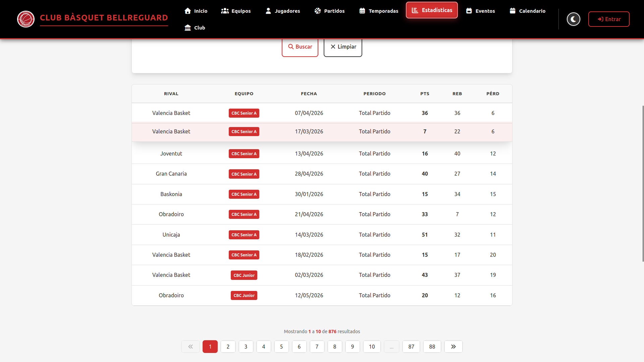Open the Equipos menu item
644x362 pixels.
coord(236,11)
